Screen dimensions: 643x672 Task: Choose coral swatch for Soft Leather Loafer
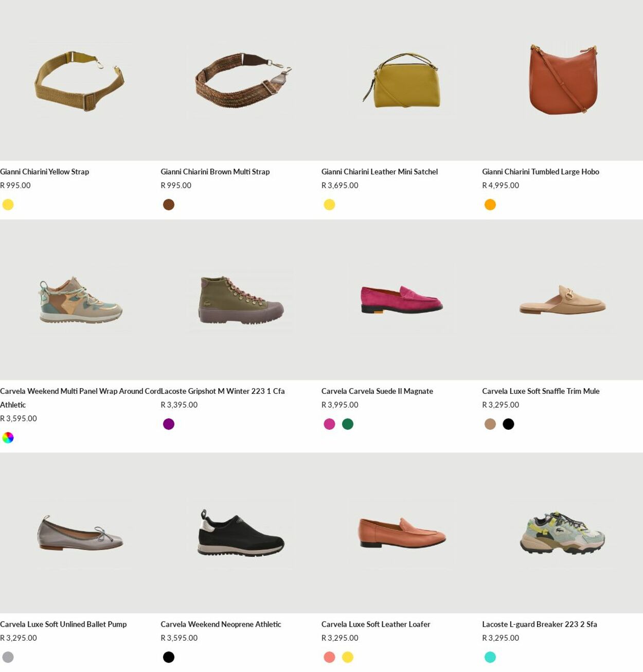(329, 657)
